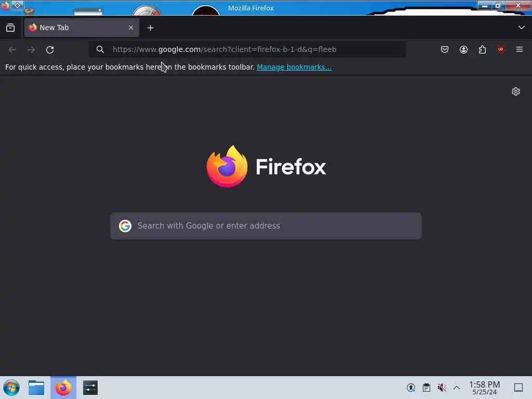This screenshot has height=399, width=532.
Task: Reload the current page
Action: pyautogui.click(x=50, y=49)
